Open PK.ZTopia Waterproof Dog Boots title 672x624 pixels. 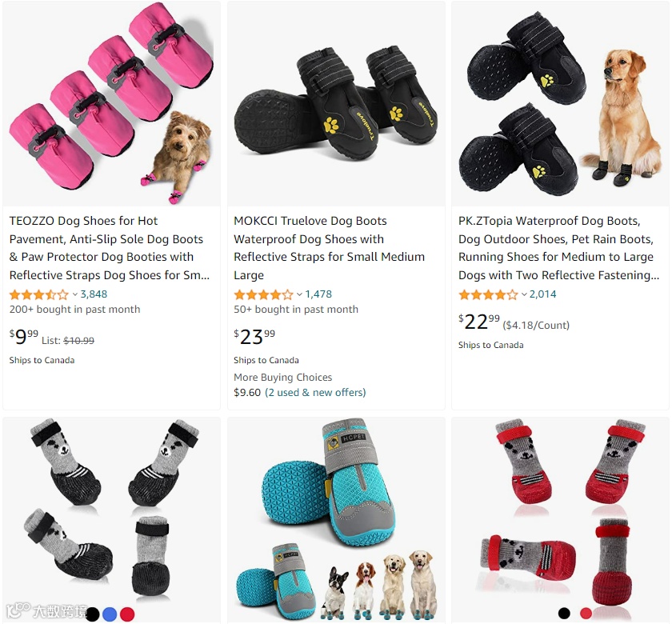[x=559, y=248]
